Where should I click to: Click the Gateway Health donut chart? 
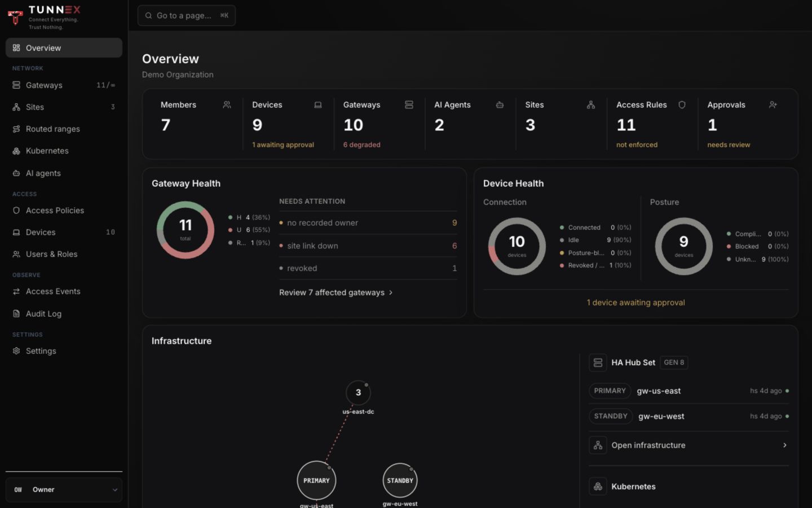pos(186,230)
